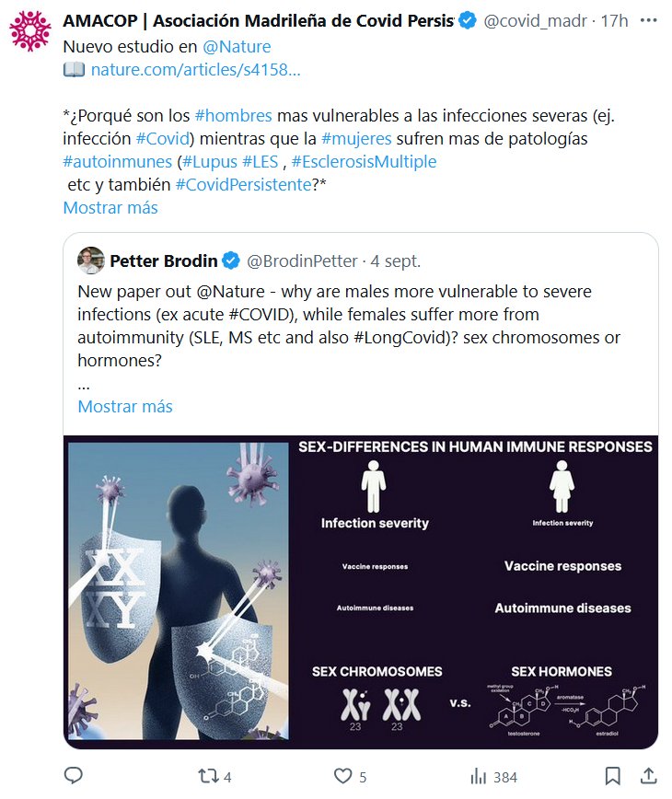Image resolution: width=672 pixels, height=799 pixels.
Task: Click the @BrodinPetter handle
Action: [302, 261]
